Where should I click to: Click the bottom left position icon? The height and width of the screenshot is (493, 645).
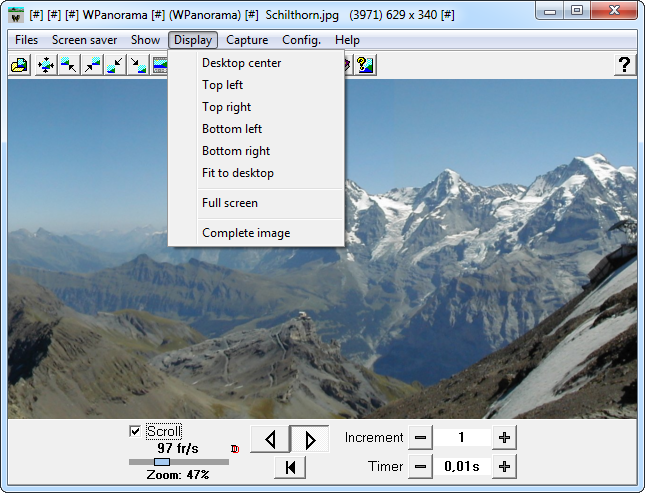click(x=115, y=65)
